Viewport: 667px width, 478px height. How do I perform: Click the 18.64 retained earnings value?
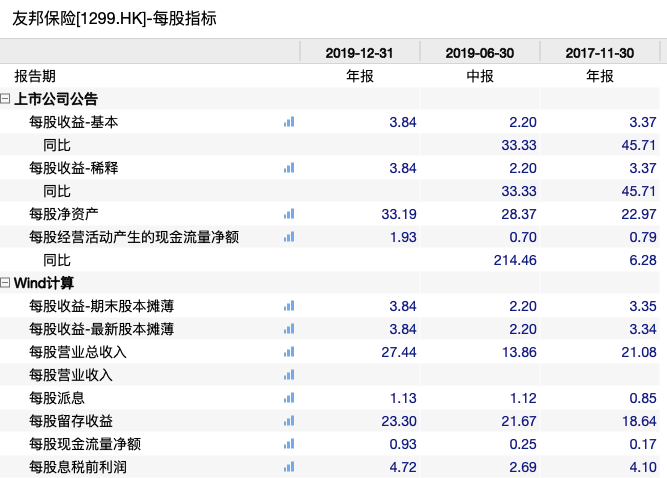coord(639,421)
